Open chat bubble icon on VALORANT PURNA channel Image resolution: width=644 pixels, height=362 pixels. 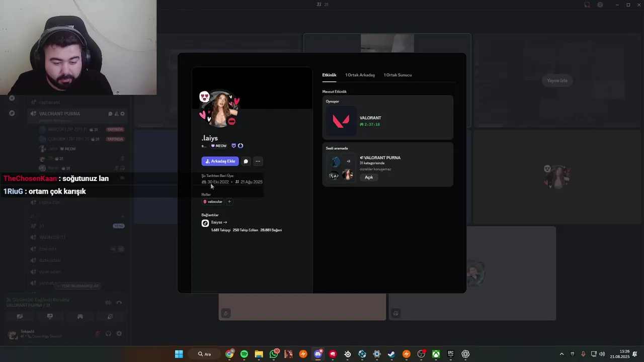[110, 114]
